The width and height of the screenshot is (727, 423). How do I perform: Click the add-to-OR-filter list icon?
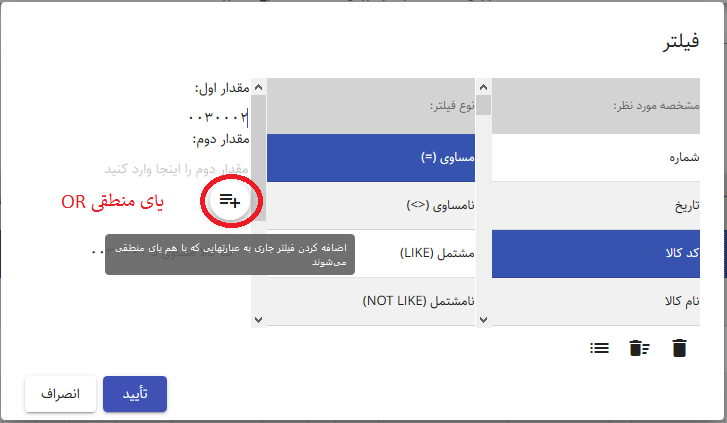coord(230,201)
